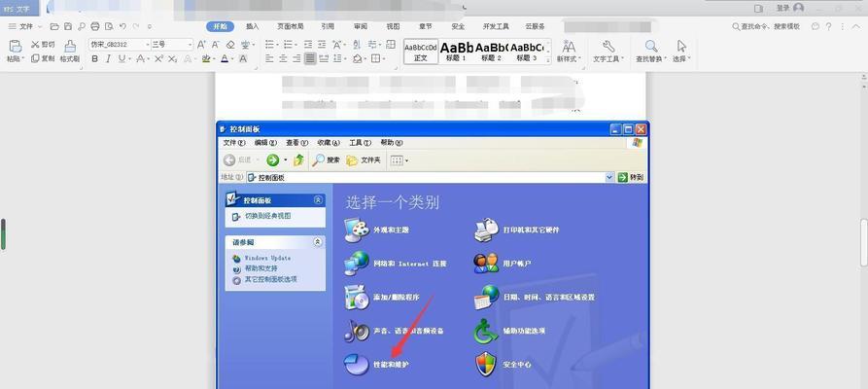Open the Text Tools (文字工具) wrench
The height and width of the screenshot is (389, 868).
[x=608, y=46]
